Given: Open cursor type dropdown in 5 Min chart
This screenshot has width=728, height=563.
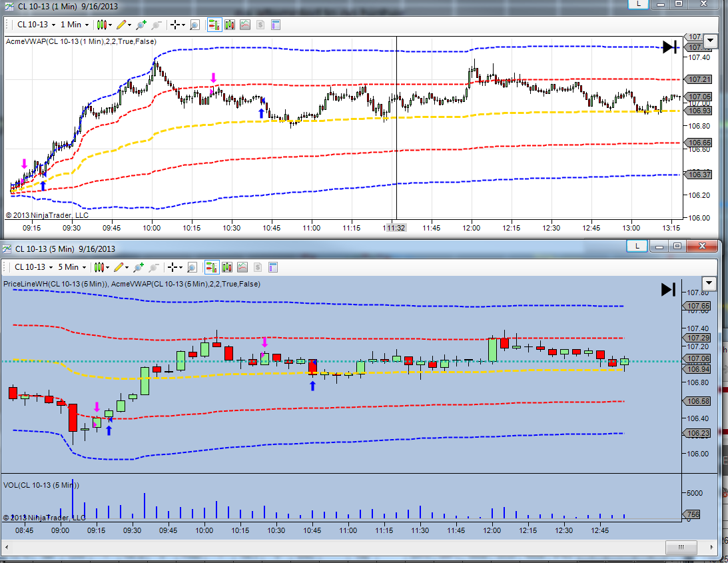Looking at the screenshot, I should [x=175, y=267].
